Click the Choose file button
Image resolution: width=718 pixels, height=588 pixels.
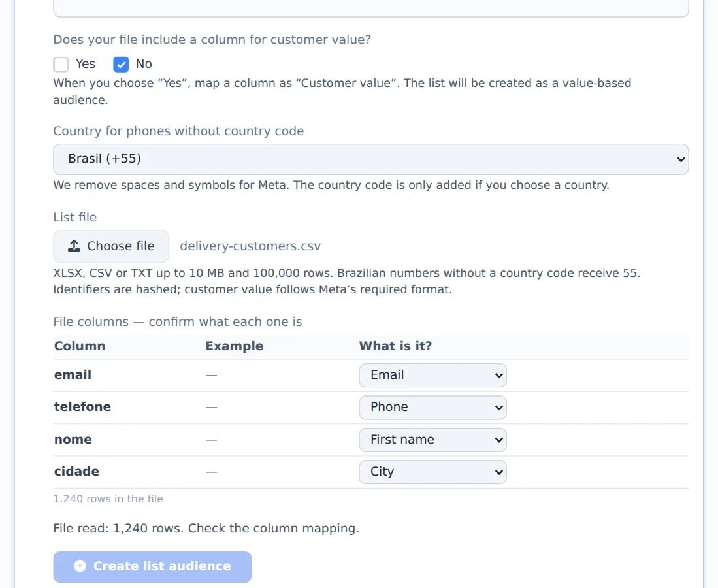111,246
